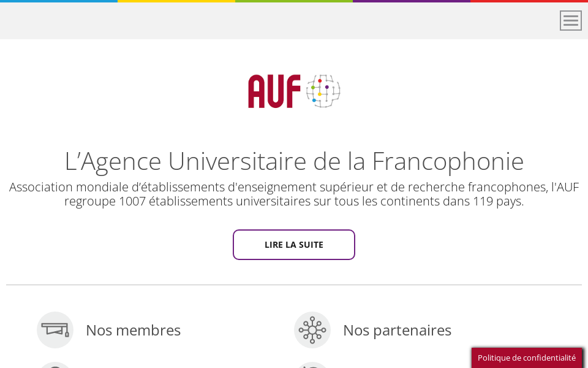Viewport: 588px width, 368px height.
Task: Click the cut-off icon below Nos partenaires
Action: (x=312, y=365)
